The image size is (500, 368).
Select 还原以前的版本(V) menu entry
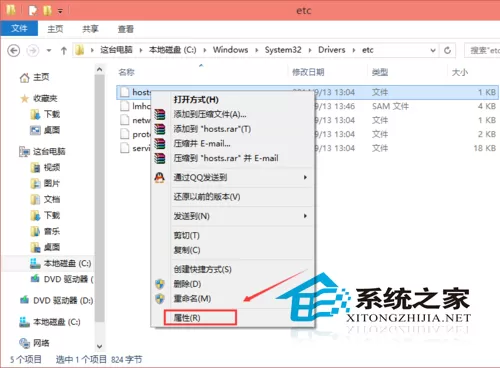tap(207, 197)
